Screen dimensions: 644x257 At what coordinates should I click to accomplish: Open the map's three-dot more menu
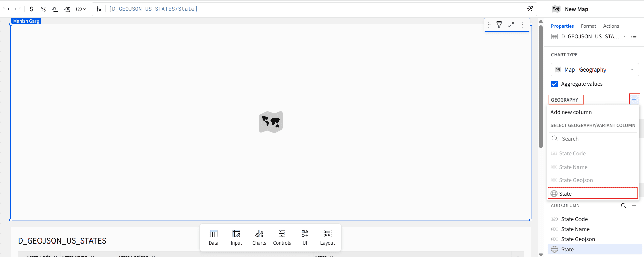(523, 25)
